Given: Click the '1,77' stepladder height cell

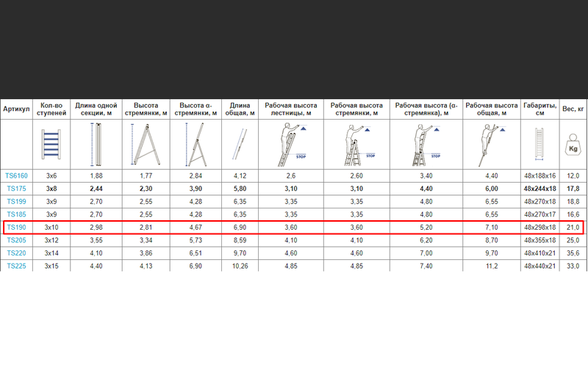Looking at the screenshot, I should [146, 175].
